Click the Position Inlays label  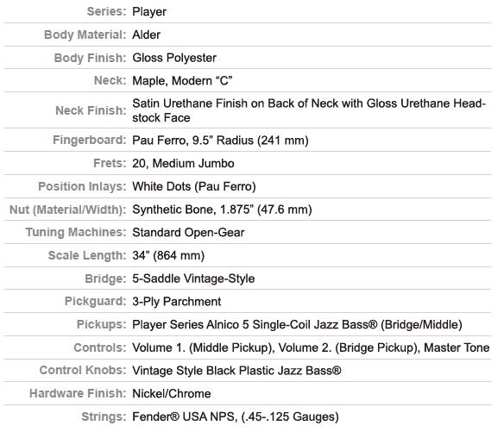click(82, 186)
